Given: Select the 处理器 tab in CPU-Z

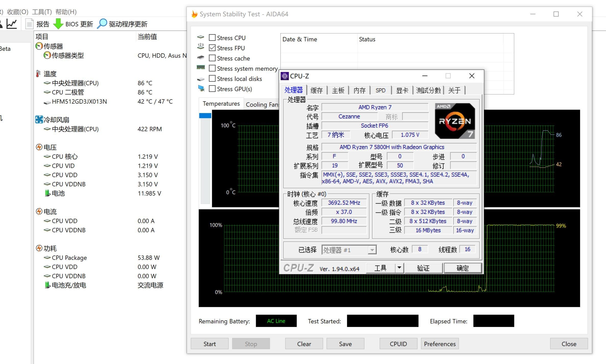Looking at the screenshot, I should (x=294, y=90).
